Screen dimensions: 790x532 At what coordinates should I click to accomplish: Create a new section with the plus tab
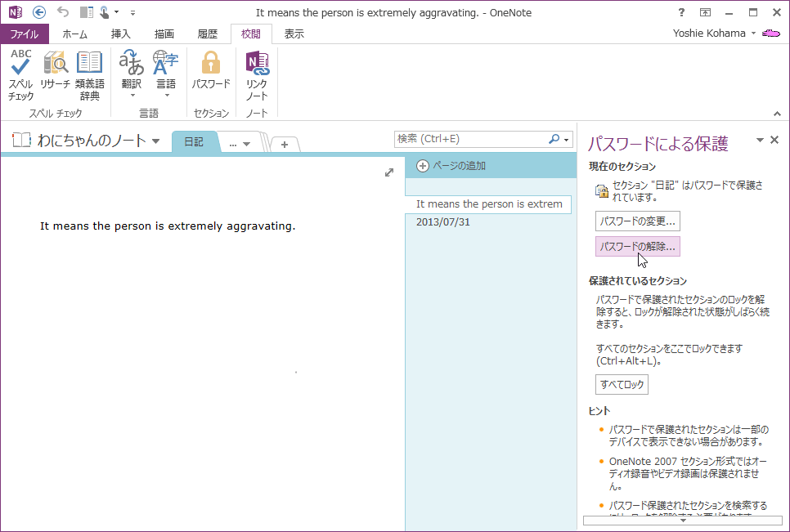click(285, 145)
